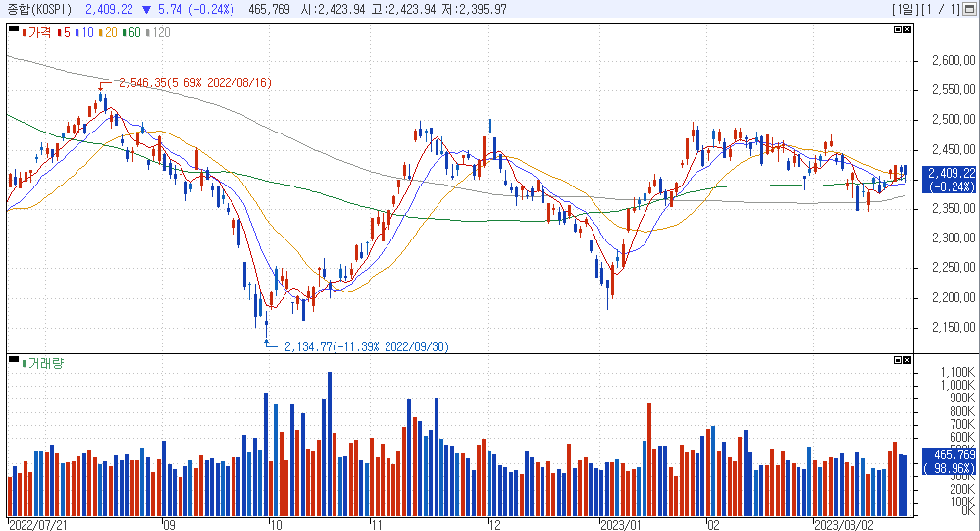
Task: Click the 2,550.00 price axis label
Action: (954, 90)
